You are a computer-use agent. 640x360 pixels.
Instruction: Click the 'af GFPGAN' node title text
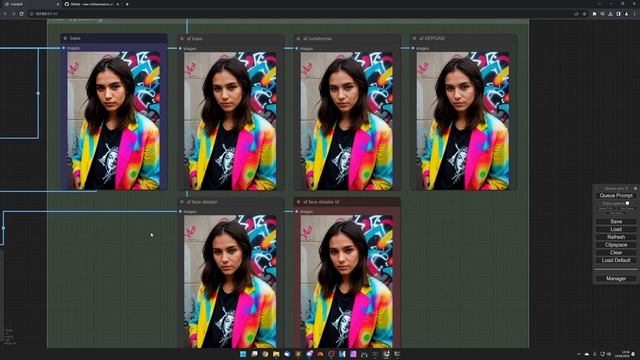click(432, 38)
